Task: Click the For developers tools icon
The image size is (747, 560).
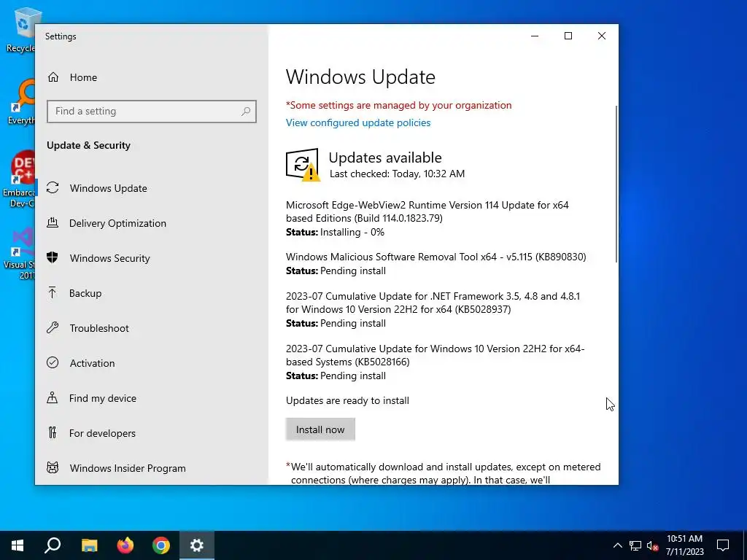Action: 53,432
